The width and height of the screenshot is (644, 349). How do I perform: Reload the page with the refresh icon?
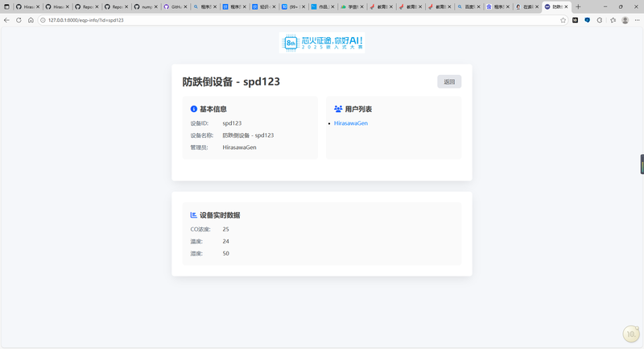coord(19,19)
